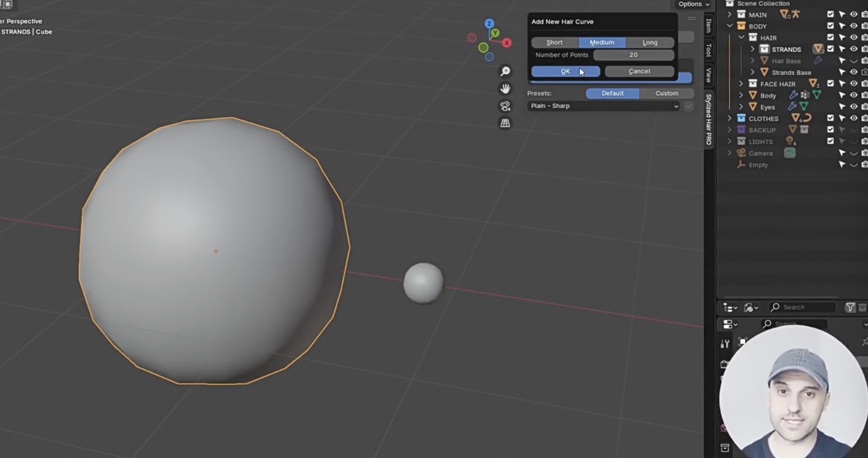
Task: Adjust the Number of Points field
Action: pyautogui.click(x=634, y=55)
